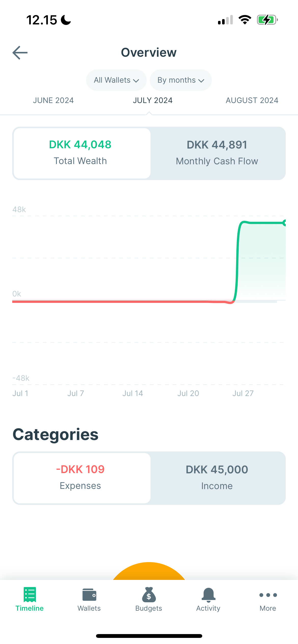Tap the Wi-Fi status icon
Viewport: 298px width, 644px height.
click(245, 20)
